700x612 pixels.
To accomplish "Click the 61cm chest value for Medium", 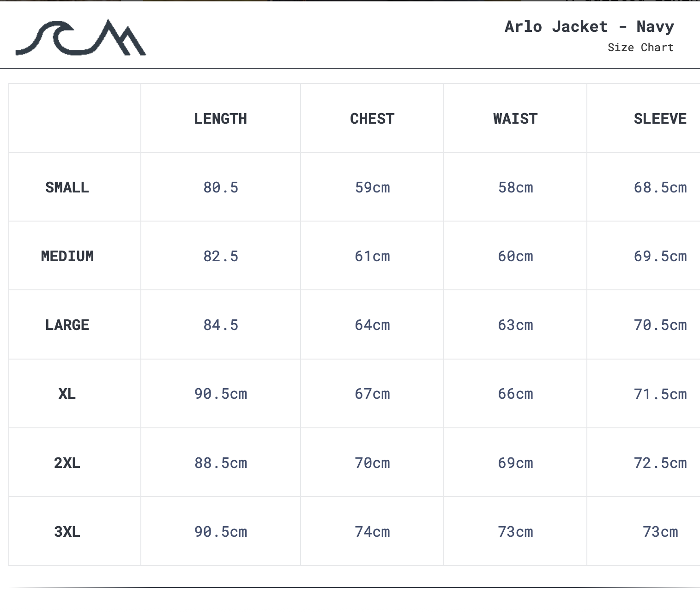I will [x=372, y=256].
